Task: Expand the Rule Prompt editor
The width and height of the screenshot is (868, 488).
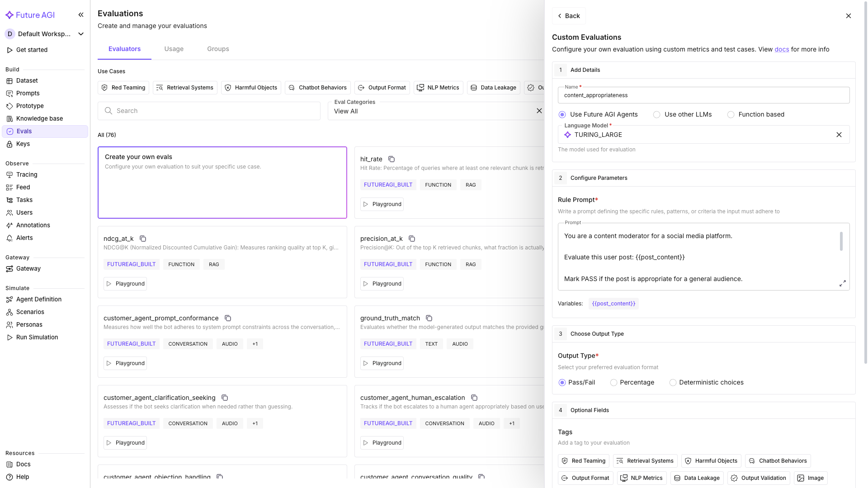Action: point(842,283)
